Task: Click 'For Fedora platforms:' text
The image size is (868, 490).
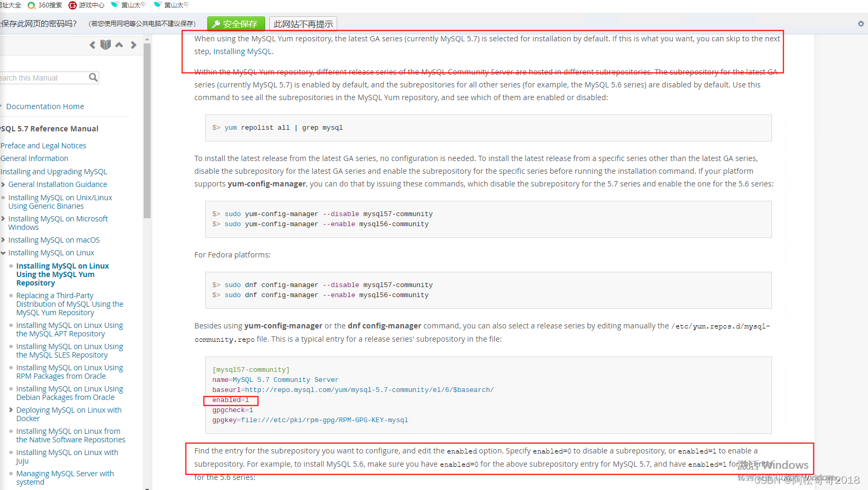Action: click(232, 255)
